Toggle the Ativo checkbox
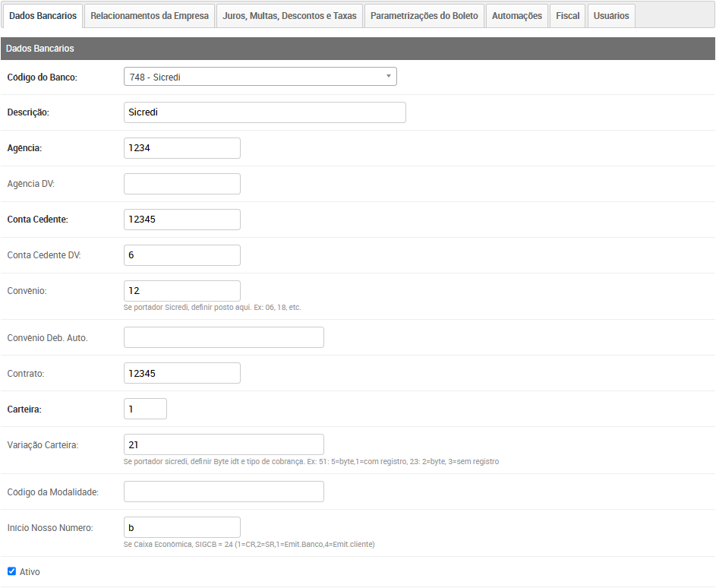The height and width of the screenshot is (588, 716). (11, 571)
